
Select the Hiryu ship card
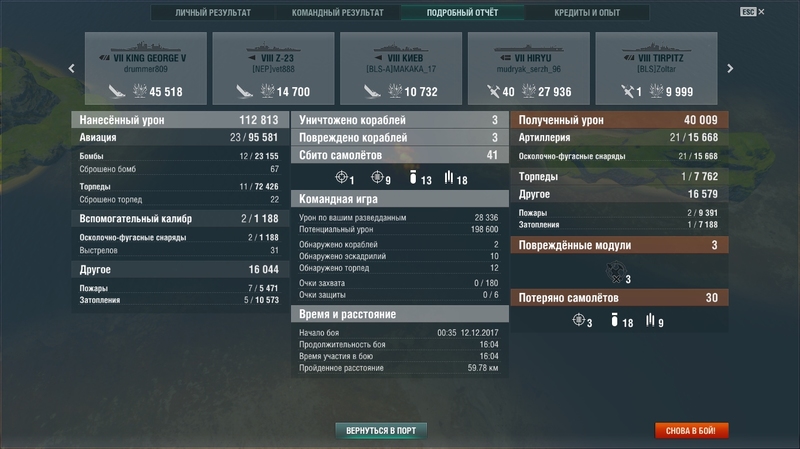click(x=529, y=68)
